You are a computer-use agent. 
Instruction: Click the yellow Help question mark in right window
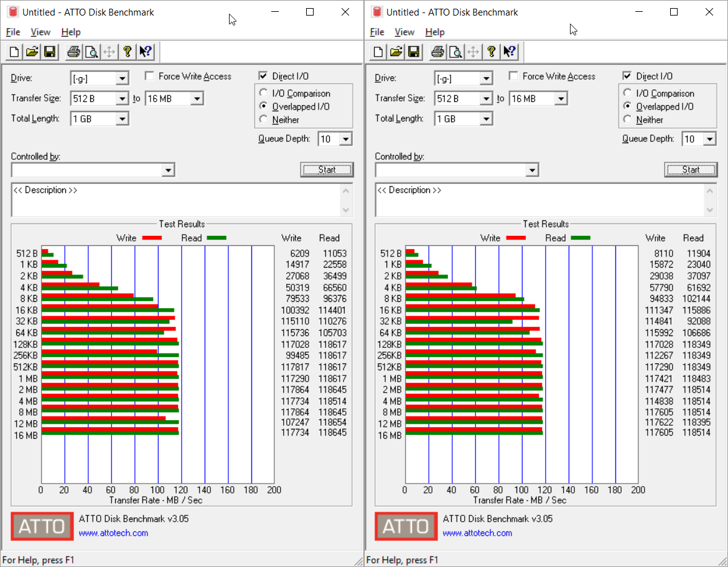(x=491, y=52)
